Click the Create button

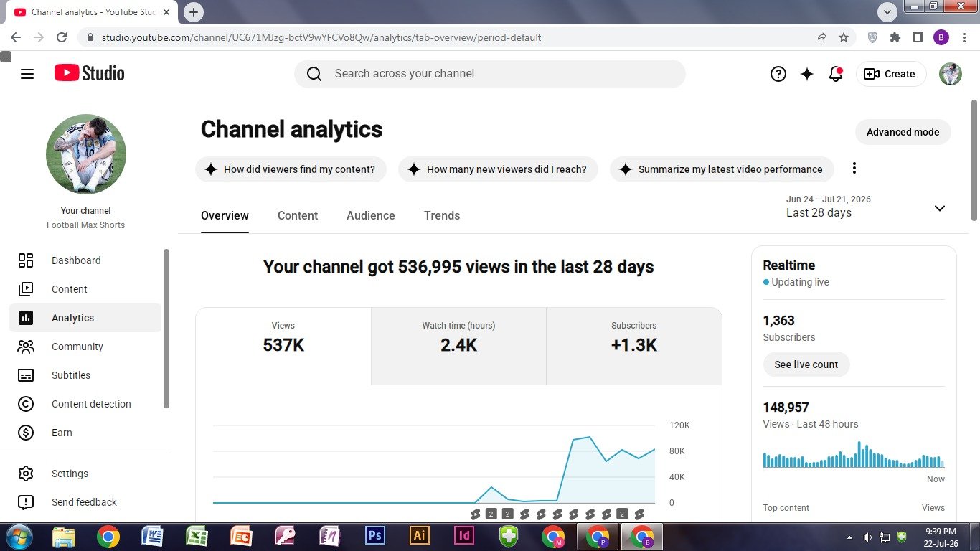point(891,74)
